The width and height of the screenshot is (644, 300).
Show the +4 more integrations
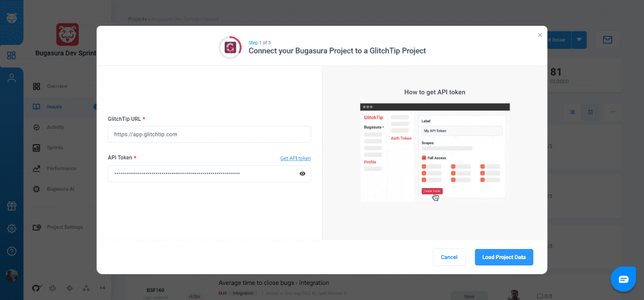pos(103,289)
